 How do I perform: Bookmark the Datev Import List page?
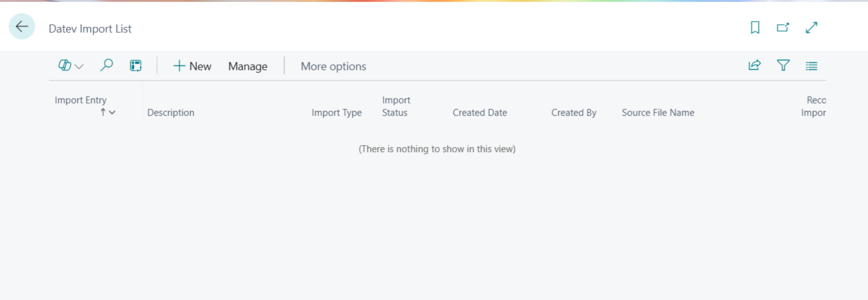click(755, 28)
